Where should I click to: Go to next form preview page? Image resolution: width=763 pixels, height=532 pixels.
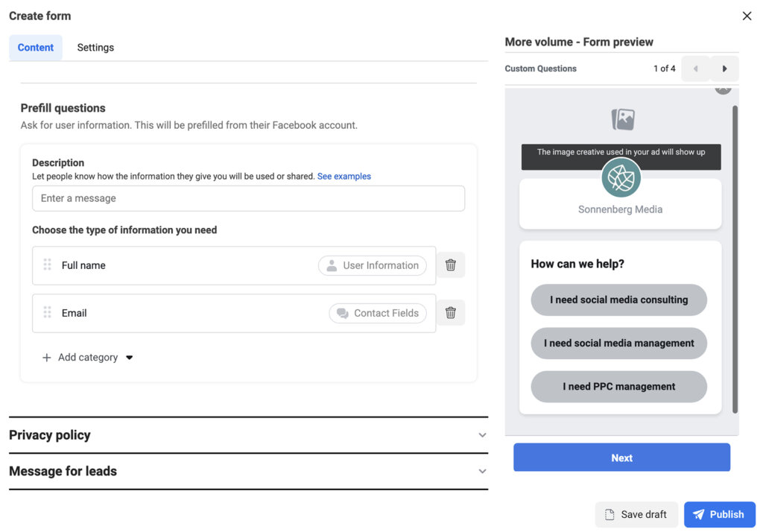point(724,69)
